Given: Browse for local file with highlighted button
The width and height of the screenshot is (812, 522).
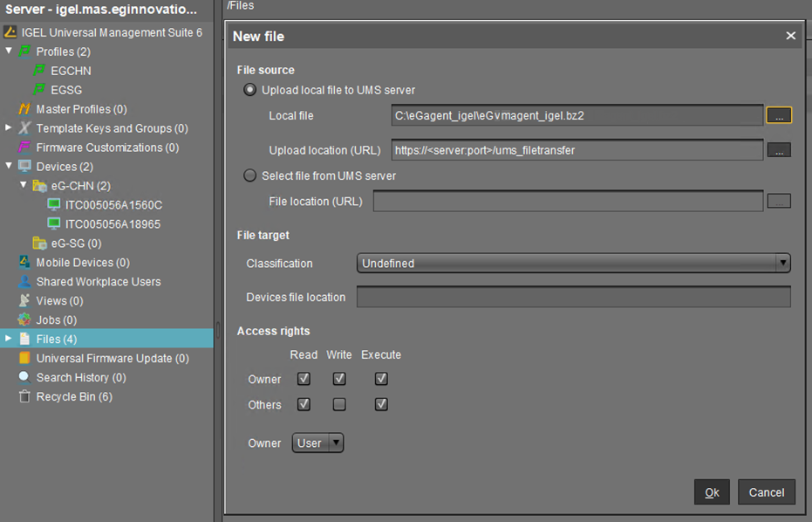Looking at the screenshot, I should pyautogui.click(x=779, y=115).
